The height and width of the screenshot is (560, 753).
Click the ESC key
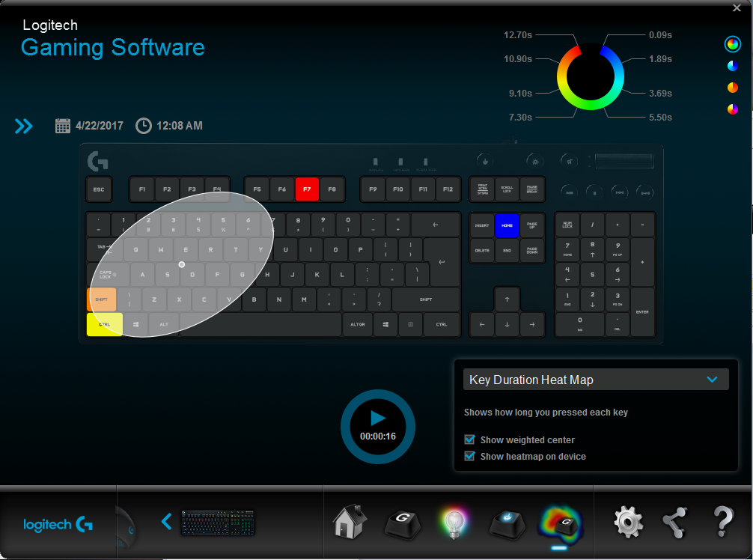coord(99,189)
